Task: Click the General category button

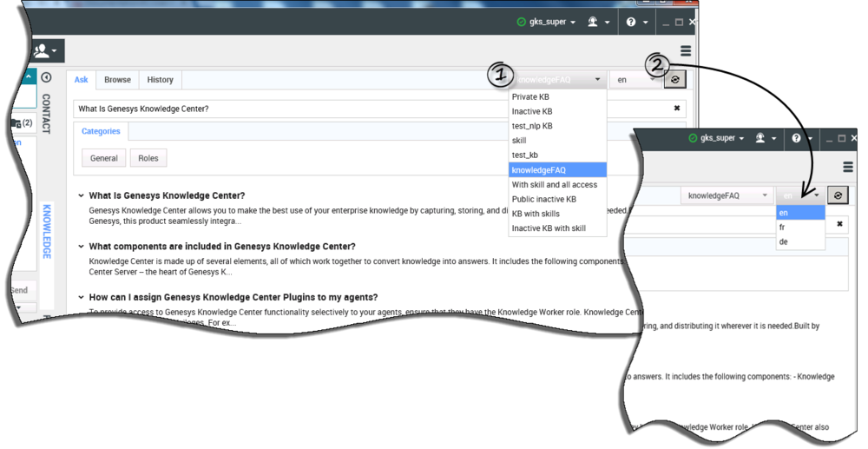Action: (x=104, y=158)
